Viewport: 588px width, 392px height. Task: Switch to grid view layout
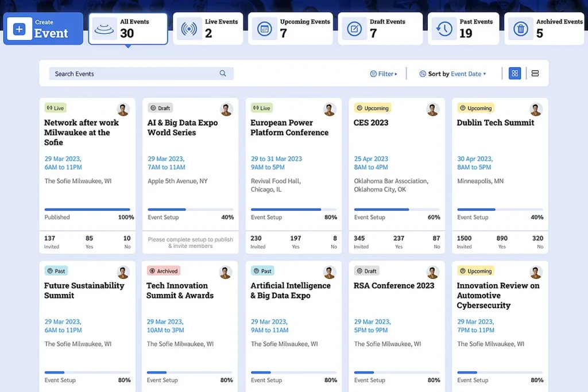[514, 73]
